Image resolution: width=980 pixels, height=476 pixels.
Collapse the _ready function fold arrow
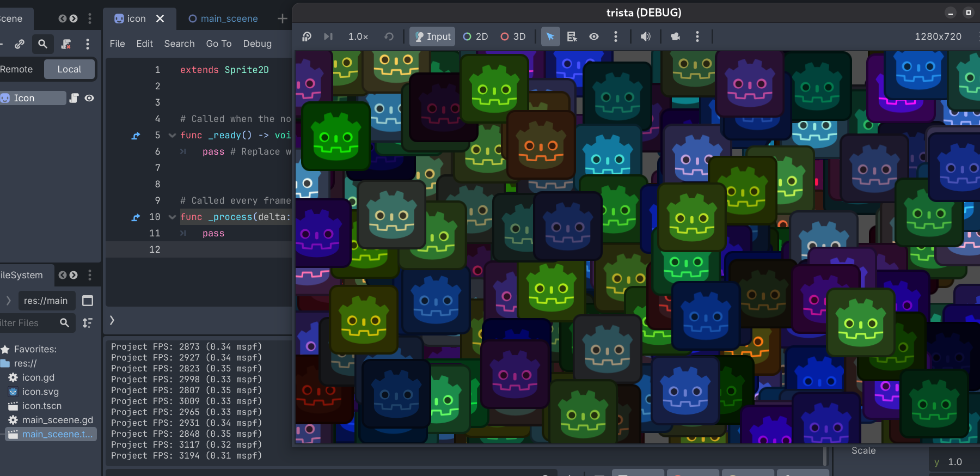click(x=172, y=135)
